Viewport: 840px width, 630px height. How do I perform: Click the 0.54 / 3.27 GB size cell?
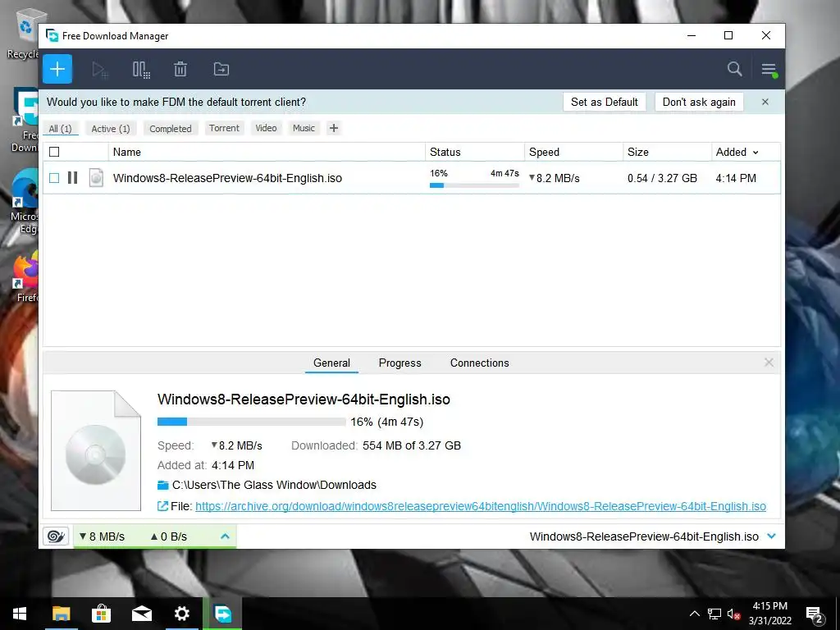pyautogui.click(x=662, y=178)
